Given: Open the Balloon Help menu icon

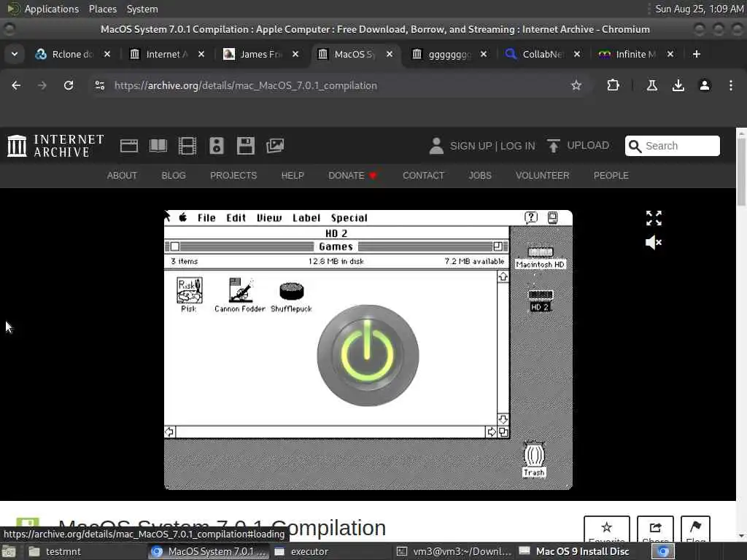Looking at the screenshot, I should [531, 217].
